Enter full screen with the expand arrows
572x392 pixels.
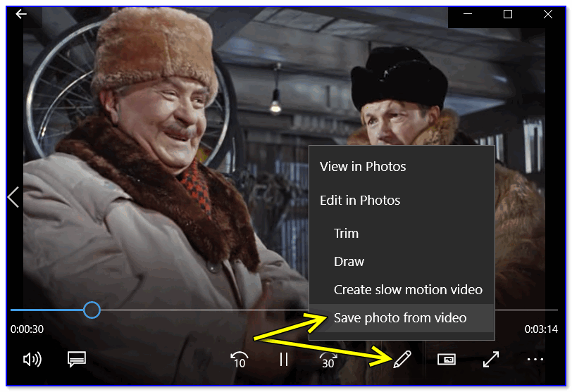pyautogui.click(x=491, y=360)
